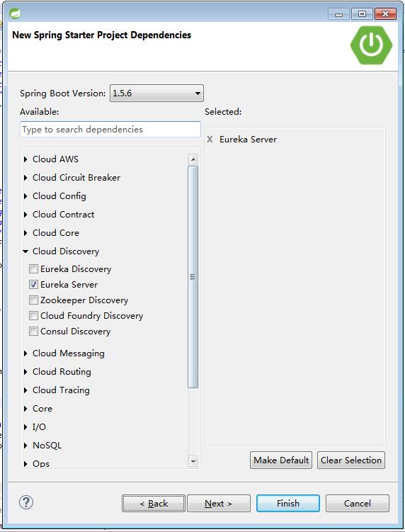The height and width of the screenshot is (532, 405).
Task: Click the Spring Boot power hexagon logo
Action: coord(372,45)
